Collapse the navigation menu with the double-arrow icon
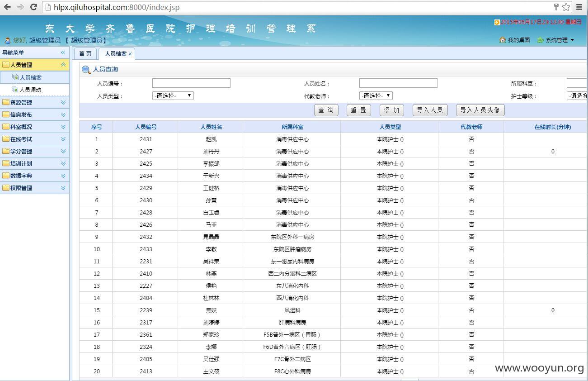The width and height of the screenshot is (588, 381). coord(63,52)
